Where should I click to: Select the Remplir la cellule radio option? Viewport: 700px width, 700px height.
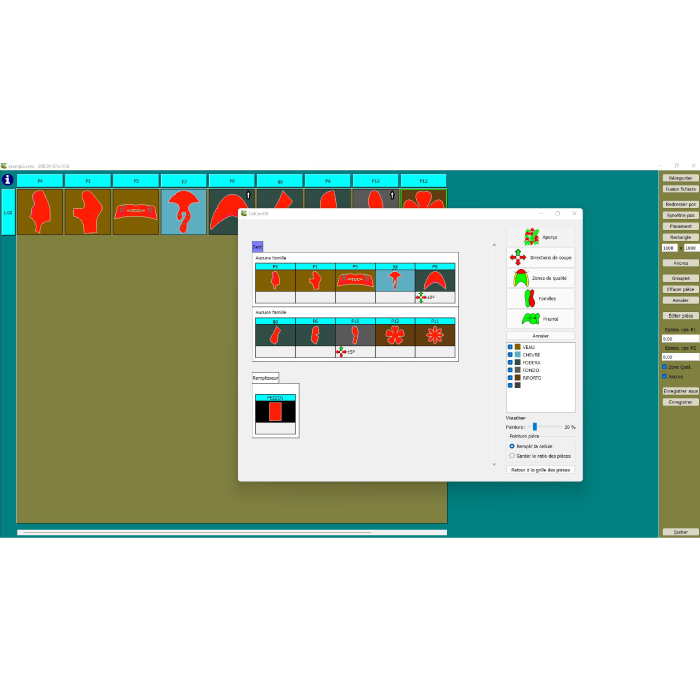(x=512, y=446)
